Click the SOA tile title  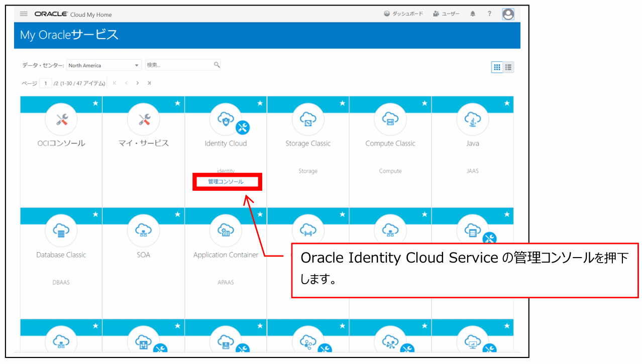pyautogui.click(x=144, y=255)
